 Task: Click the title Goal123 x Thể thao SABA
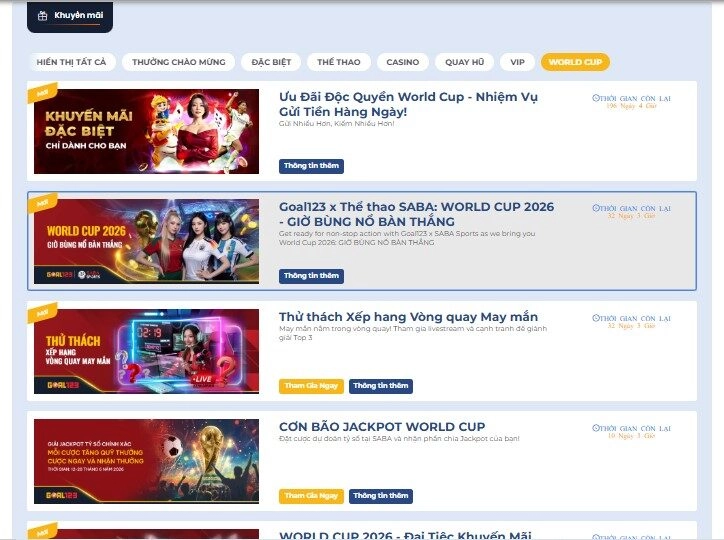[416, 214]
